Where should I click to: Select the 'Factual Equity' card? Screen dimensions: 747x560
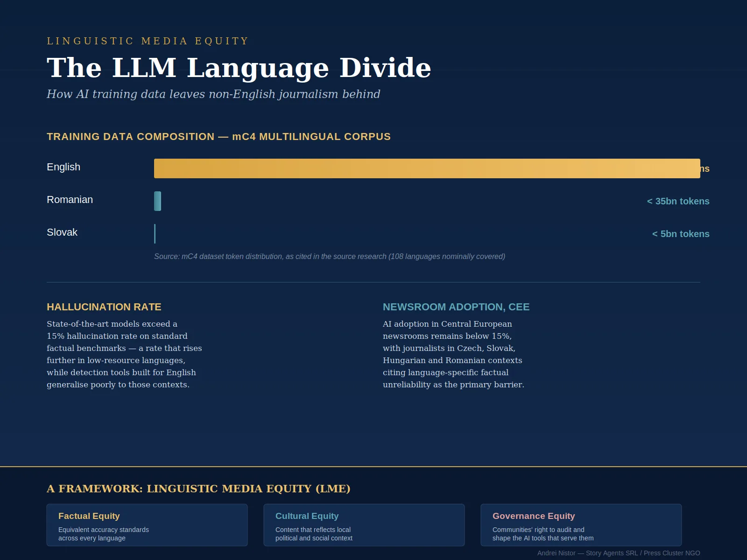(x=147, y=525)
